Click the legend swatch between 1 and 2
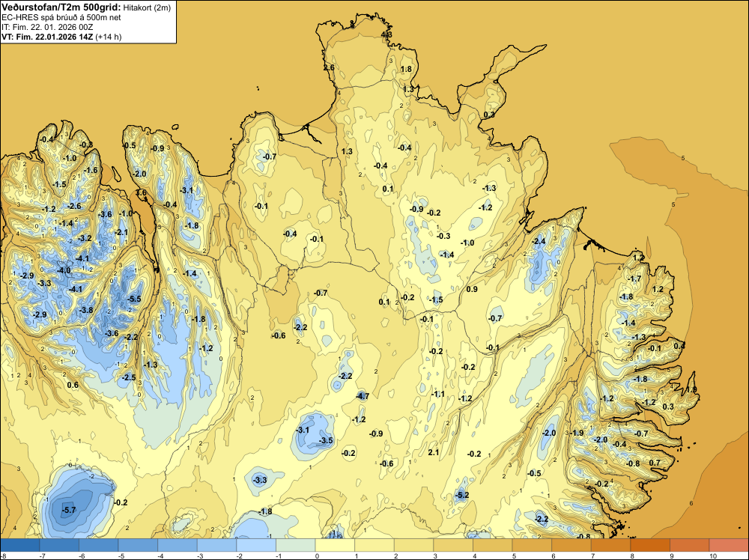This screenshot has width=749, height=560. (x=374, y=545)
